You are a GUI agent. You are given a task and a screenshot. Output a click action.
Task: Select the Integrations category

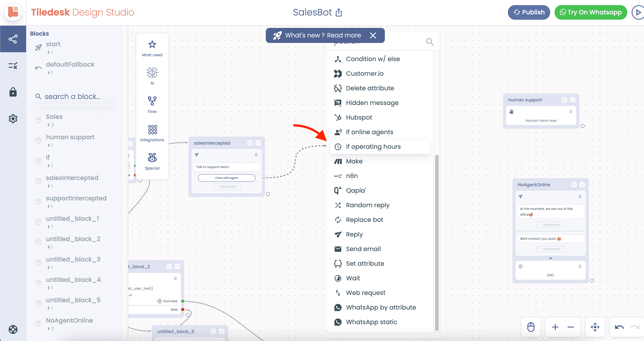point(152,133)
